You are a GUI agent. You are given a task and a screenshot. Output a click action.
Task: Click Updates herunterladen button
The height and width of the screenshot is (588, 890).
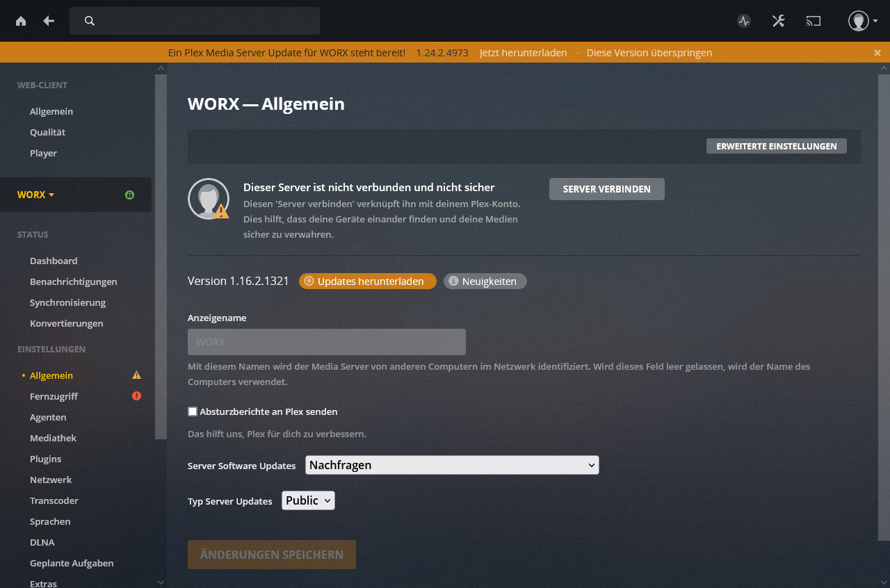[368, 281]
